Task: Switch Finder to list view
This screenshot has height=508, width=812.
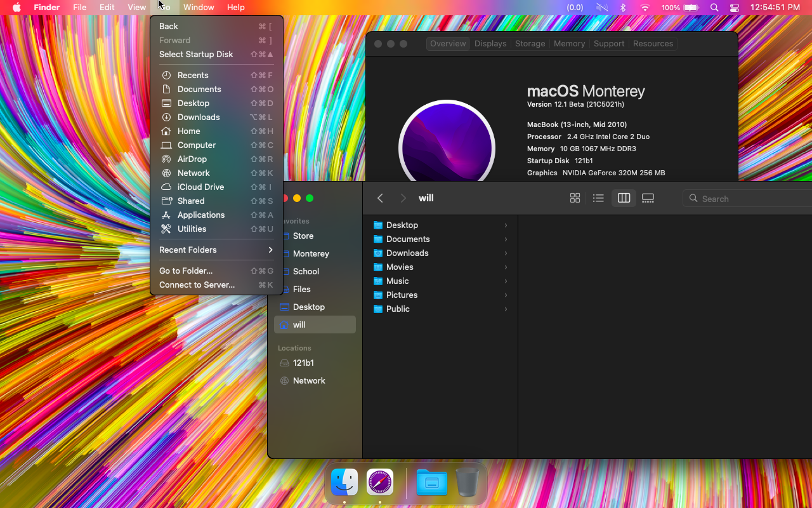Action: 598,198
